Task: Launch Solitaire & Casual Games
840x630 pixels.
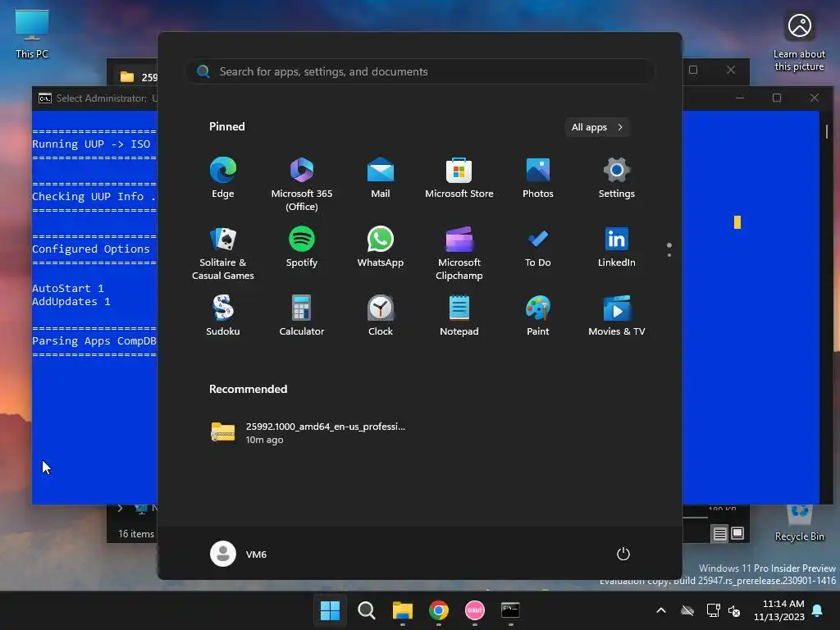Action: (x=223, y=253)
